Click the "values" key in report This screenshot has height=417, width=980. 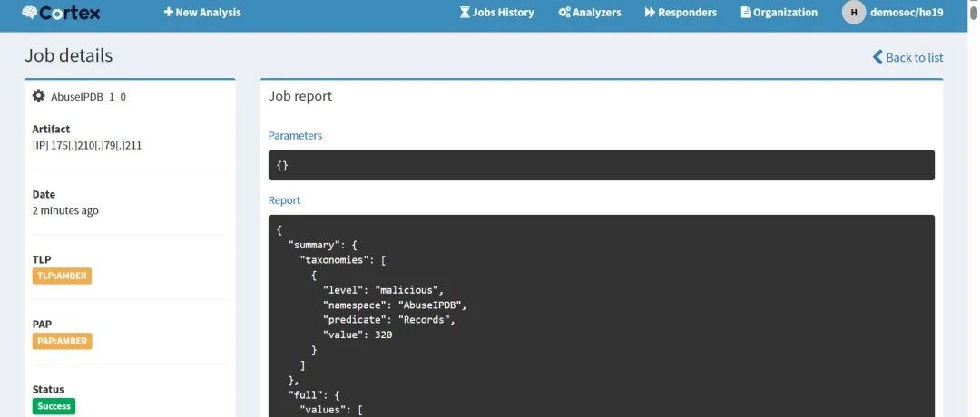coord(322,410)
